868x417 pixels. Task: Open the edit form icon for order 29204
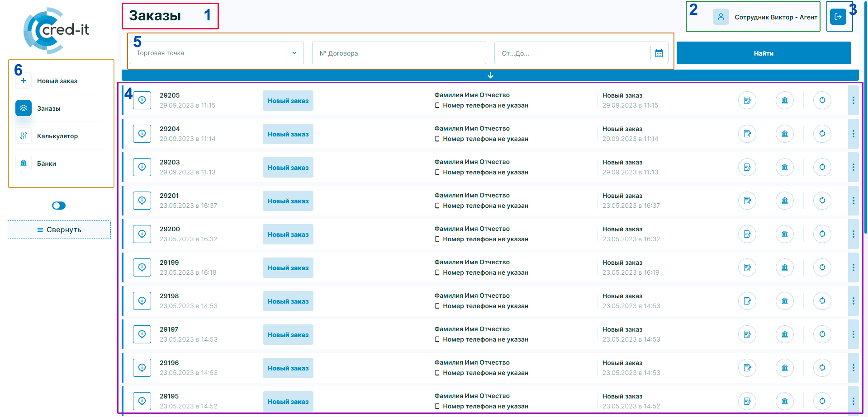coord(747,134)
